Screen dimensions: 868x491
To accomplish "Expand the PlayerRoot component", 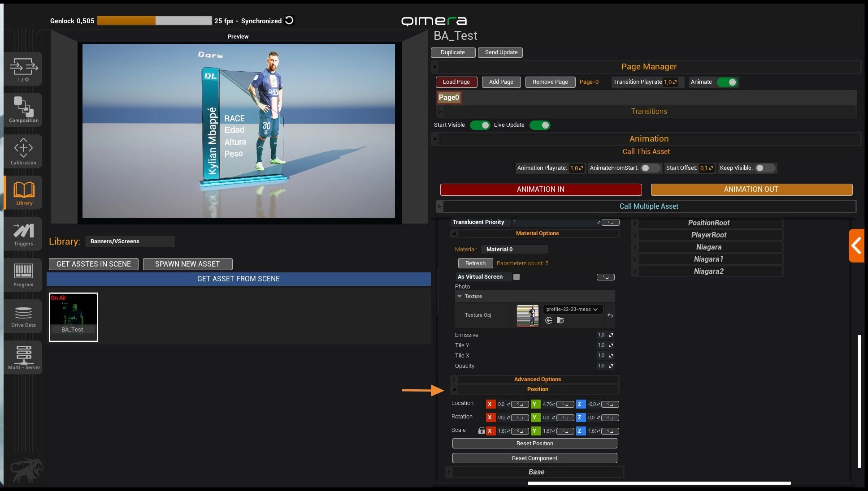I will [708, 235].
